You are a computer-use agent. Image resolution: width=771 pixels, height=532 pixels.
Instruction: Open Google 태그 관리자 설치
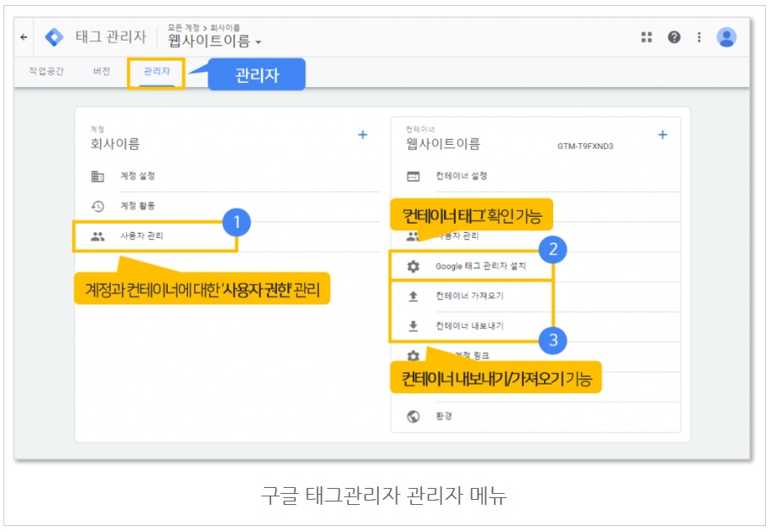click(x=480, y=266)
